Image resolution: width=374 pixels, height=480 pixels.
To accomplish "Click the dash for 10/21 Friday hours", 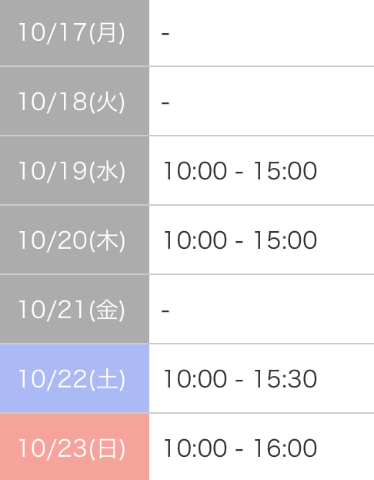I will (165, 311).
